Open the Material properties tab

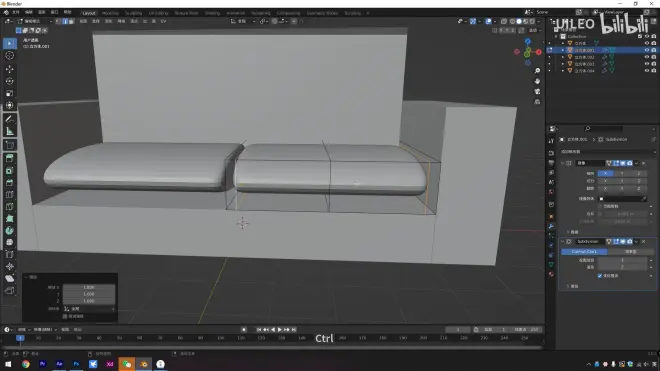click(551, 274)
